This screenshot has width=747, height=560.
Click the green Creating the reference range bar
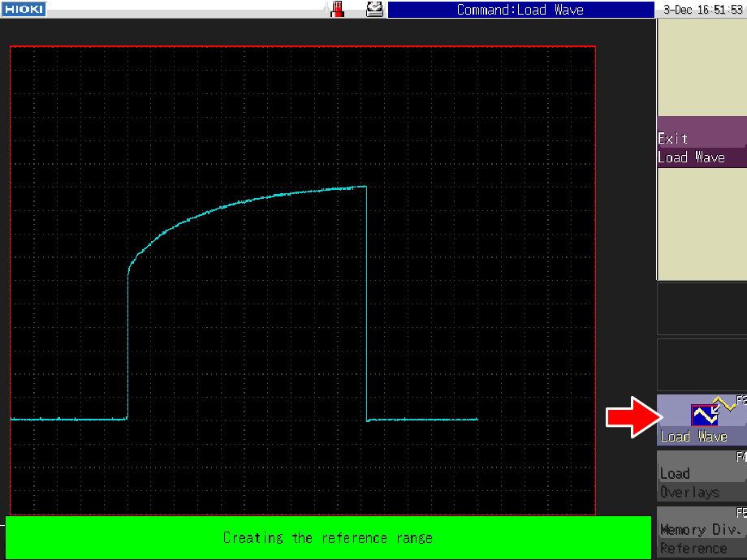[x=328, y=537]
